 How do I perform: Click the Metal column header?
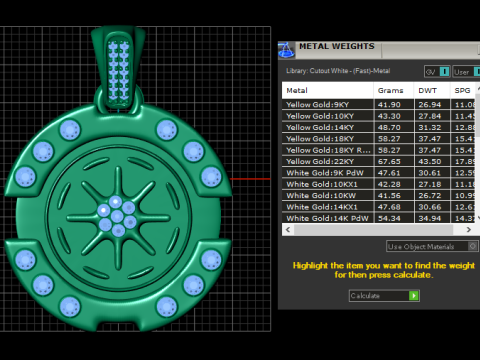(x=328, y=90)
